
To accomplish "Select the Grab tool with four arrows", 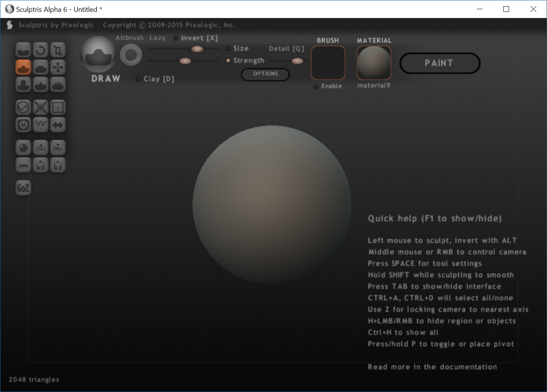I will (58, 67).
